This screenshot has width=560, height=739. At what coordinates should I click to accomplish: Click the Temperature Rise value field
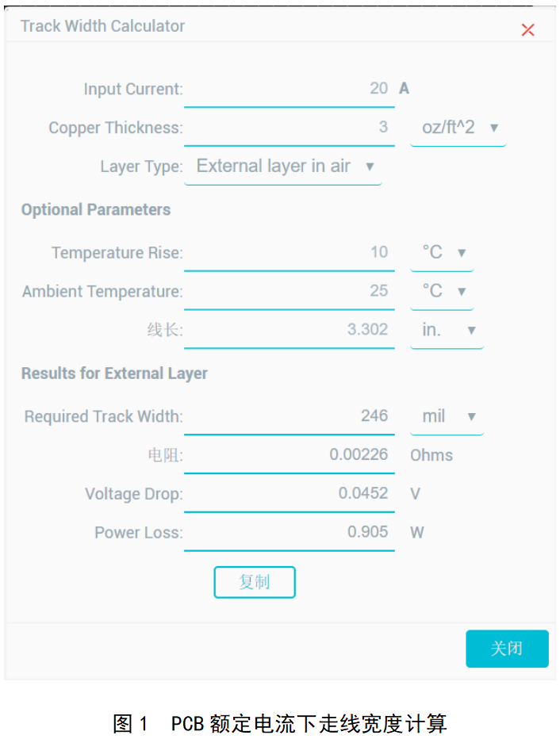point(289,253)
